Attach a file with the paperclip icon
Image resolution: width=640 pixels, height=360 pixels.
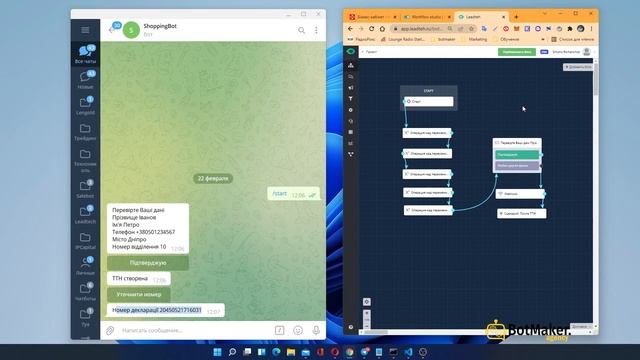point(110,330)
